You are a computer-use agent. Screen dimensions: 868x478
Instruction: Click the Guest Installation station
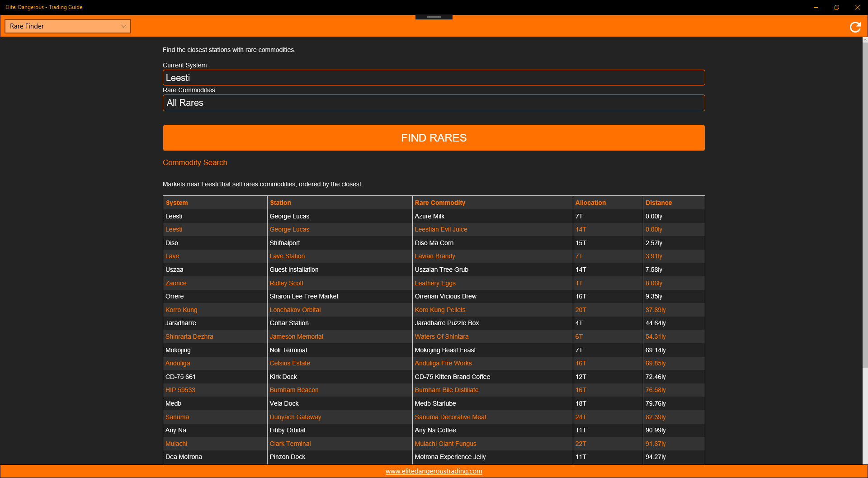click(x=294, y=270)
